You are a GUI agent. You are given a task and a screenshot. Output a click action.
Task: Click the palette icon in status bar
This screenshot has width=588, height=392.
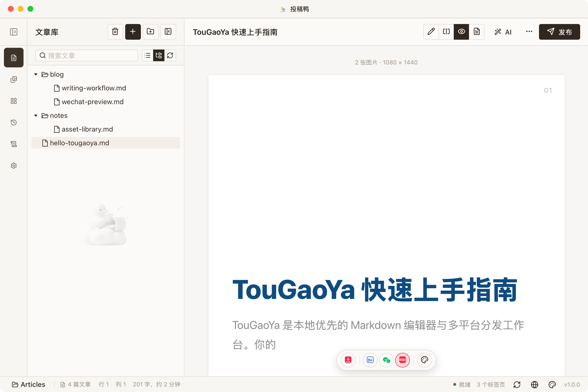[552, 384]
